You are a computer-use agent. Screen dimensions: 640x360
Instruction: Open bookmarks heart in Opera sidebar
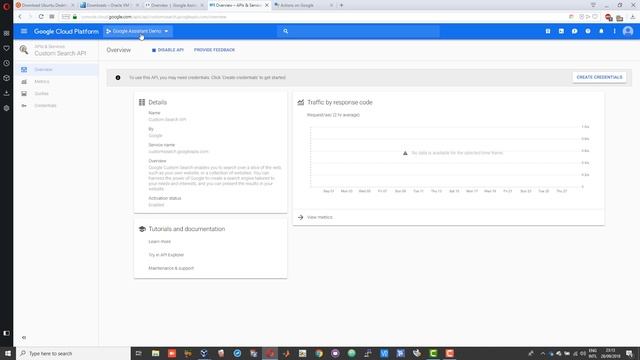pyautogui.click(x=6, y=48)
